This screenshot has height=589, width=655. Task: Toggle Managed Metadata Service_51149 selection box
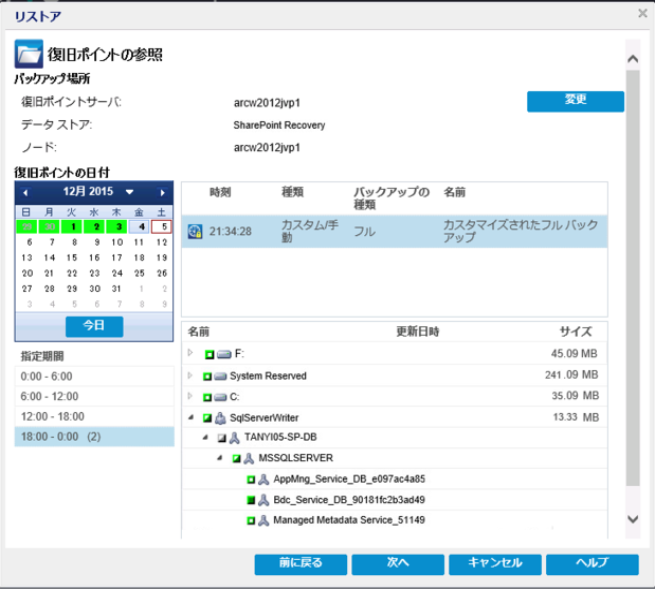pos(251,520)
